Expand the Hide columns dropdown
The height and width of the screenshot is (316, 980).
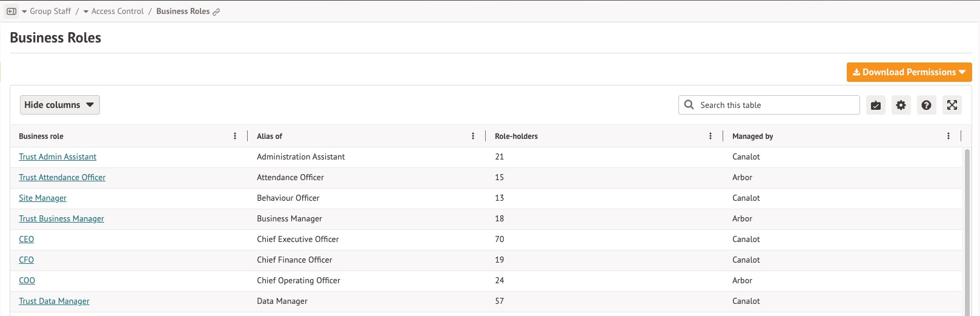60,105
